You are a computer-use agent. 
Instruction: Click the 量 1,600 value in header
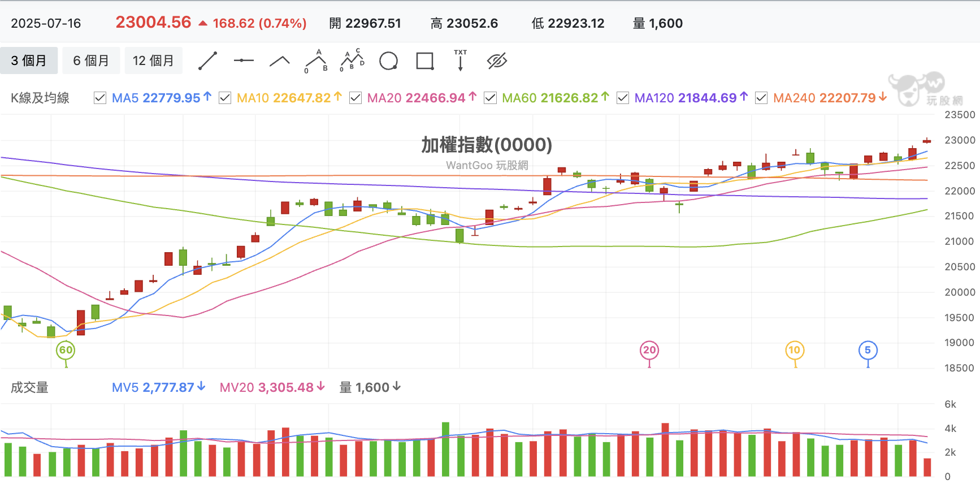tap(658, 23)
